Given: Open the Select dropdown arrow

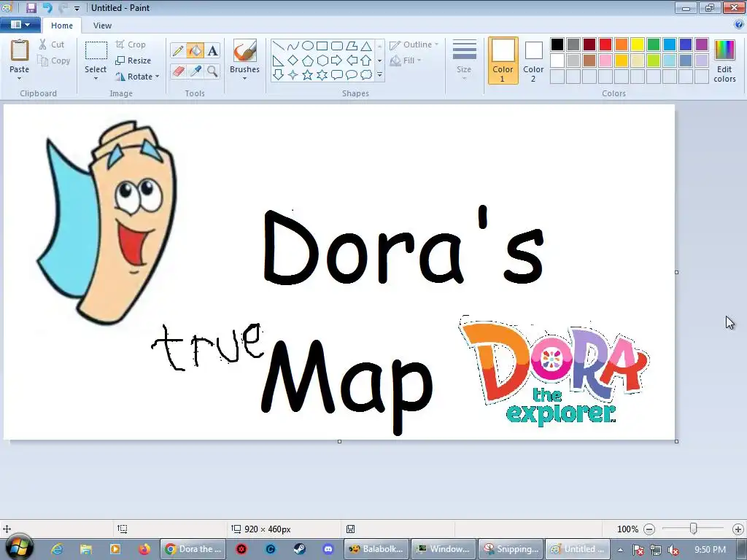Looking at the screenshot, I should pos(96,79).
